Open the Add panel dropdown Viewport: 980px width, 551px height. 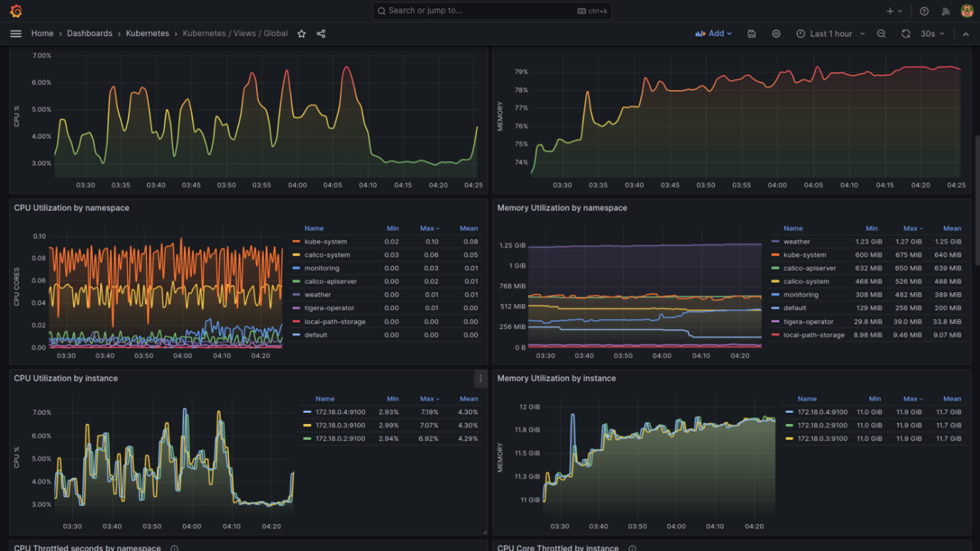click(x=713, y=33)
